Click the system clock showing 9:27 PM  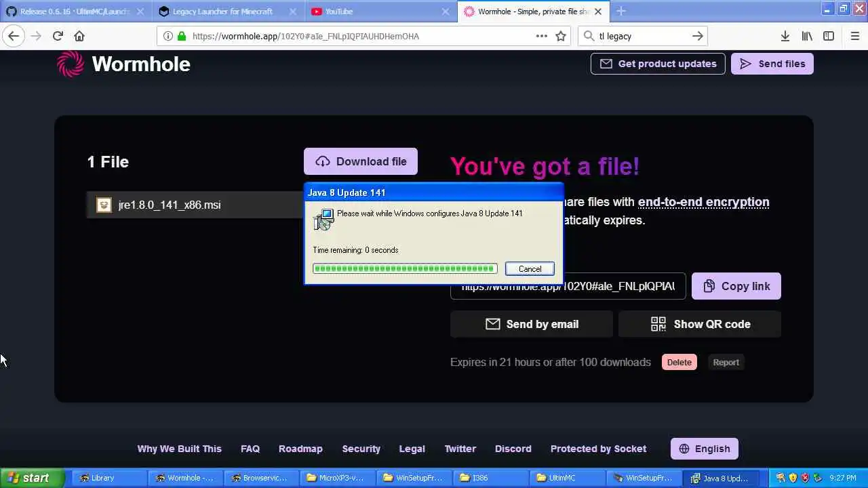pyautogui.click(x=843, y=478)
